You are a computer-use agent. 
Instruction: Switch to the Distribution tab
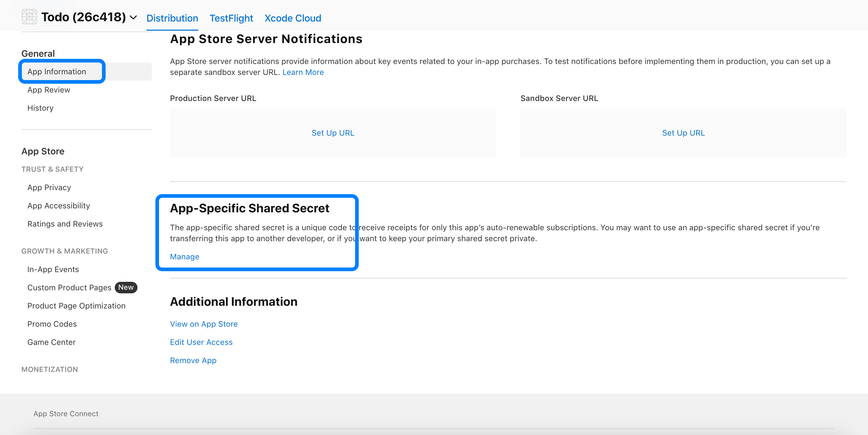coord(172,18)
